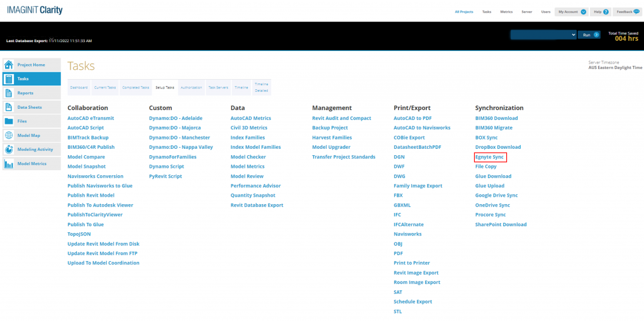The height and width of the screenshot is (321, 644).
Task: Open the Civil 3D Metrics link
Action: 249,128
